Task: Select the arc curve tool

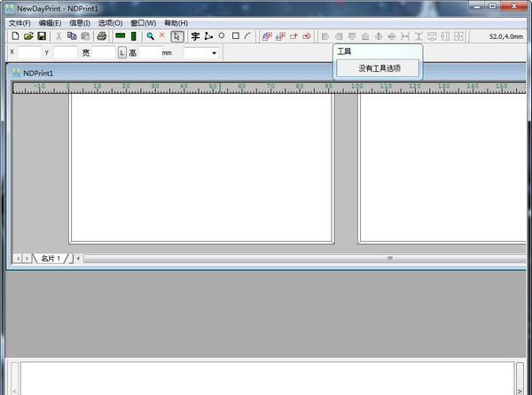Action: (248, 36)
